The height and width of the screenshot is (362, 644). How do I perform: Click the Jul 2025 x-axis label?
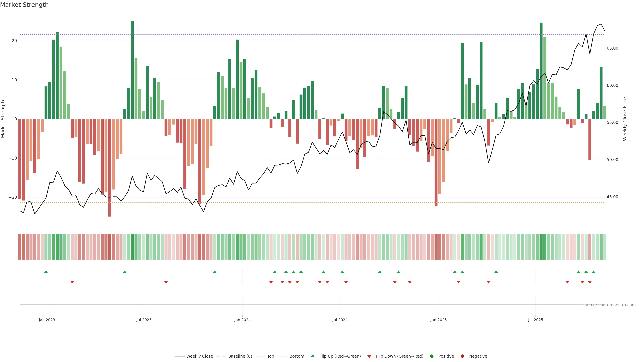tap(535, 320)
